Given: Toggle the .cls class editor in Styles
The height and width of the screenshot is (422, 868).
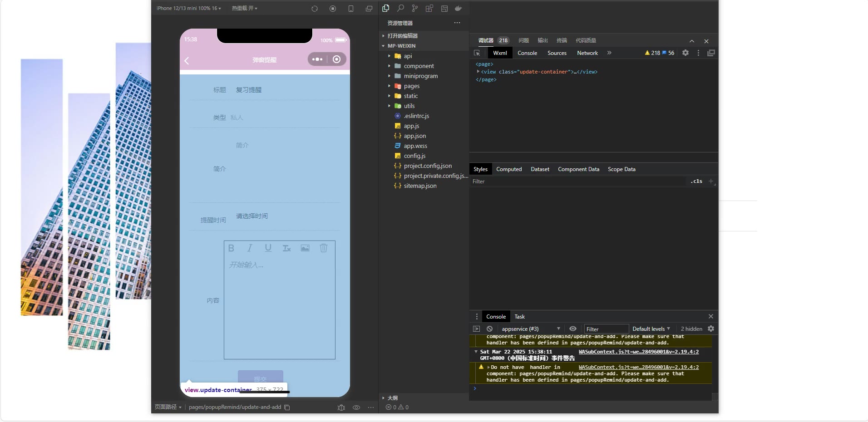Looking at the screenshot, I should pos(696,182).
